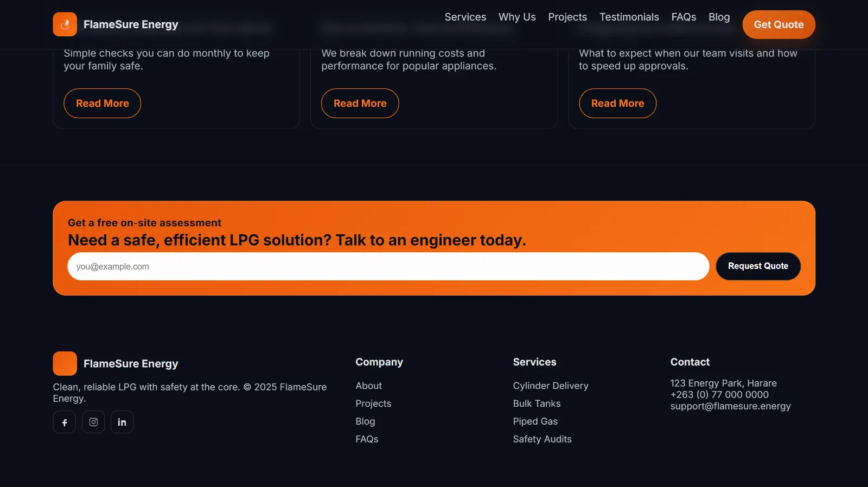Select Projects in the header menu

point(567,17)
